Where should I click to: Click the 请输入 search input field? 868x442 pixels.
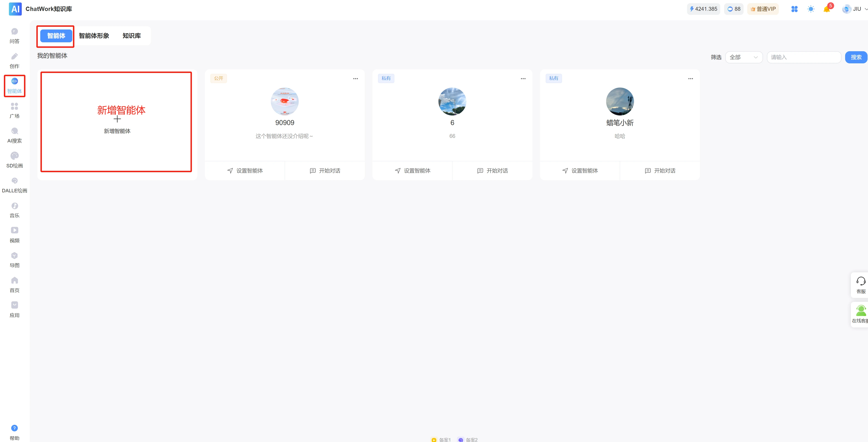[x=804, y=57]
